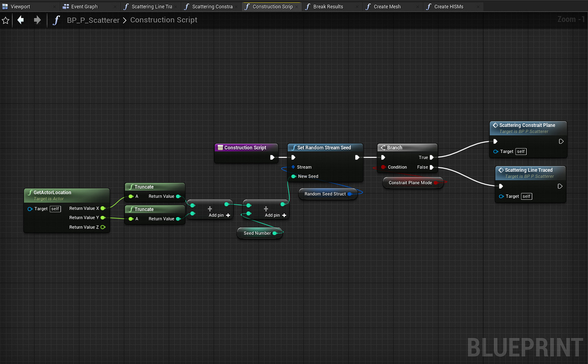This screenshot has width=588, height=364.
Task: Click Set Random Stream Seed exec output pin
Action: coord(357,157)
